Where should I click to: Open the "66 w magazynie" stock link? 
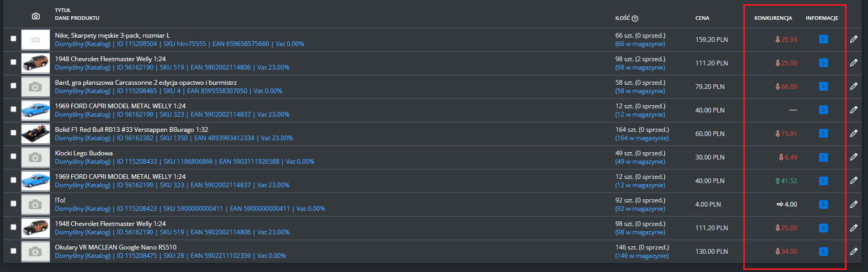tap(640, 44)
